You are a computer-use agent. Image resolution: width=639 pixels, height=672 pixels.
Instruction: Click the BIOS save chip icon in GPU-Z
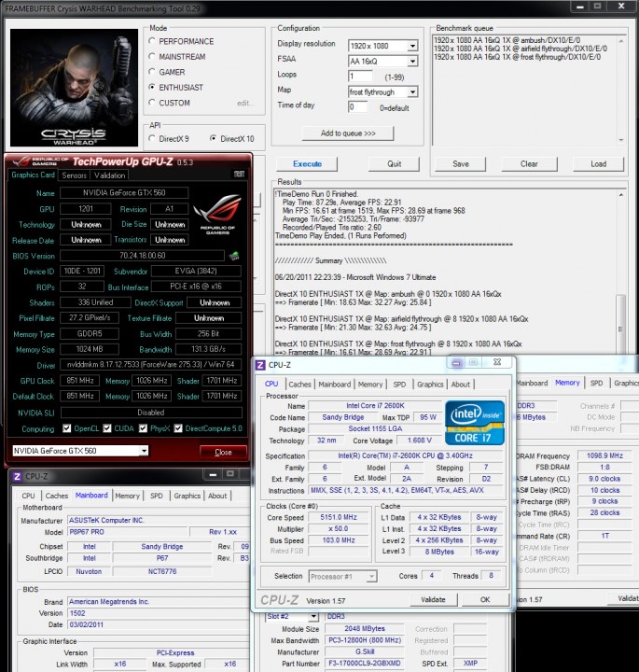234,256
